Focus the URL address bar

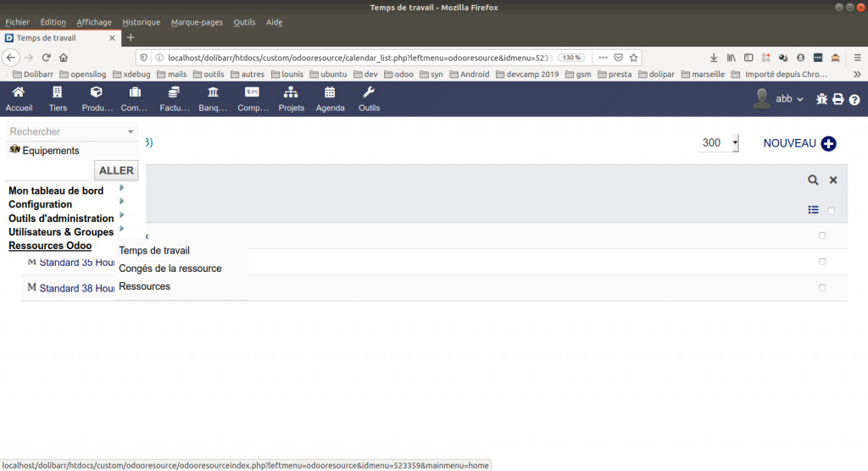359,58
